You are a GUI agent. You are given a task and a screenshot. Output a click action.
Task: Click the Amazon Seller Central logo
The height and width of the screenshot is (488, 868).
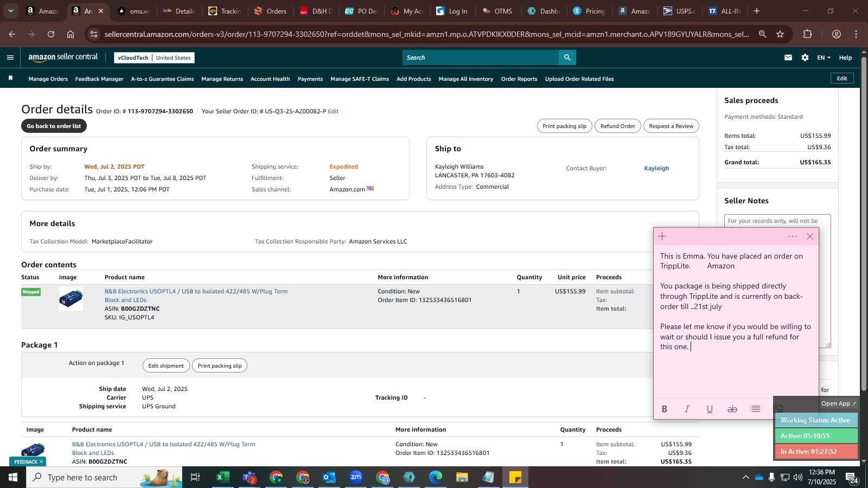63,57
